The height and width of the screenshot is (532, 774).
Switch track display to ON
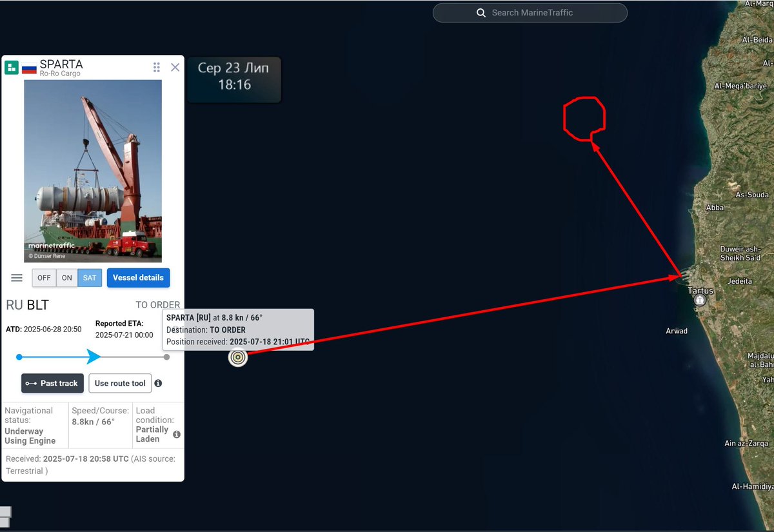pos(67,278)
